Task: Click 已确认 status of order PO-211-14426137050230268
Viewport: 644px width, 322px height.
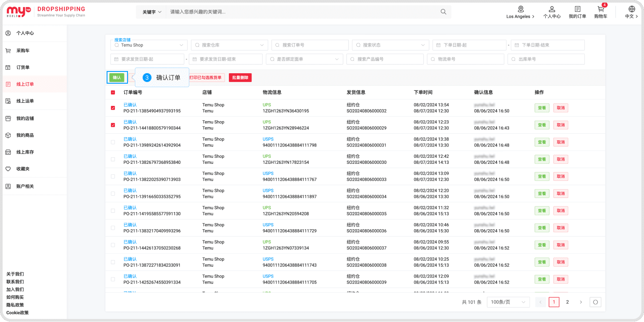Action: coord(130,242)
